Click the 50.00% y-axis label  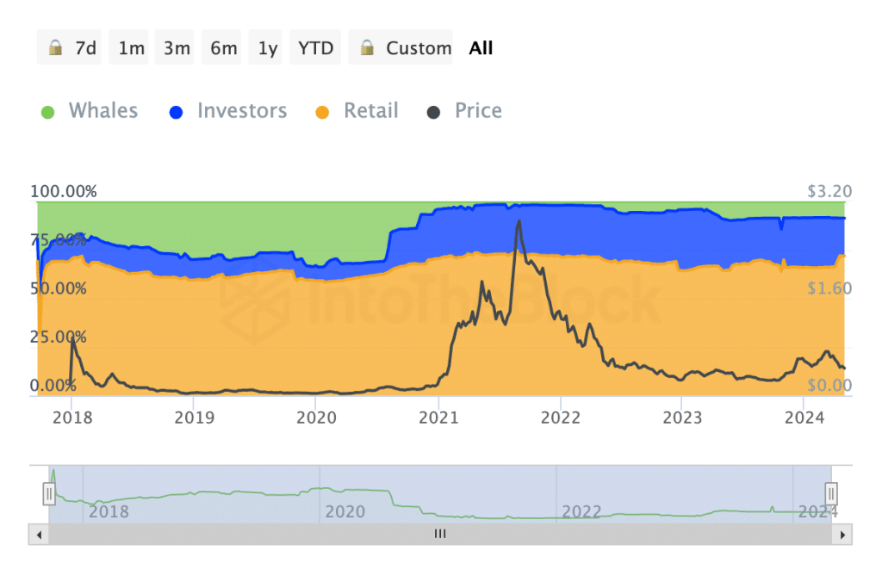pyautogui.click(x=59, y=289)
